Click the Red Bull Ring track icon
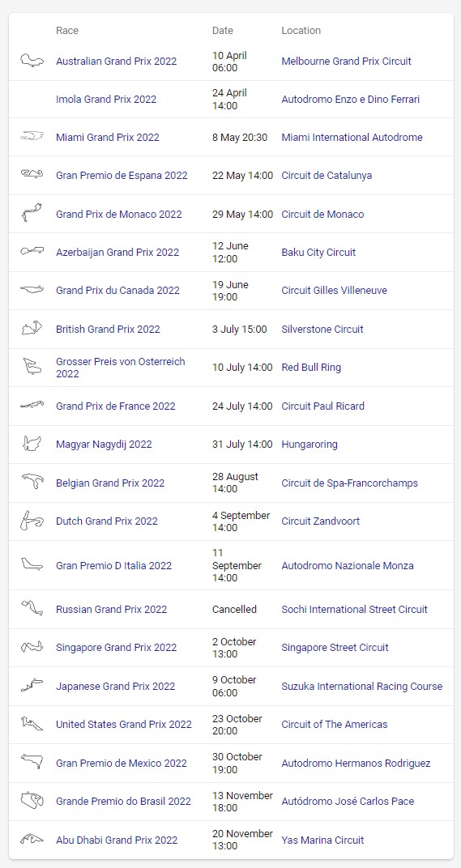 click(x=32, y=367)
